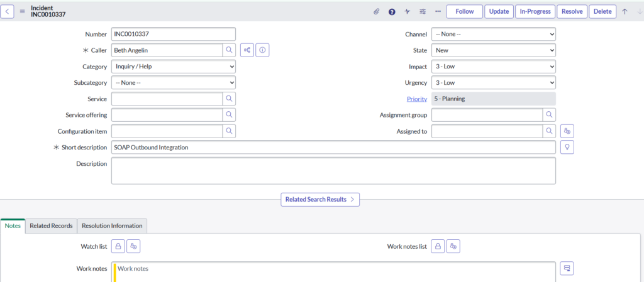The height and width of the screenshot is (282, 644).
Task: Open the State dropdown showing New
Action: click(493, 50)
